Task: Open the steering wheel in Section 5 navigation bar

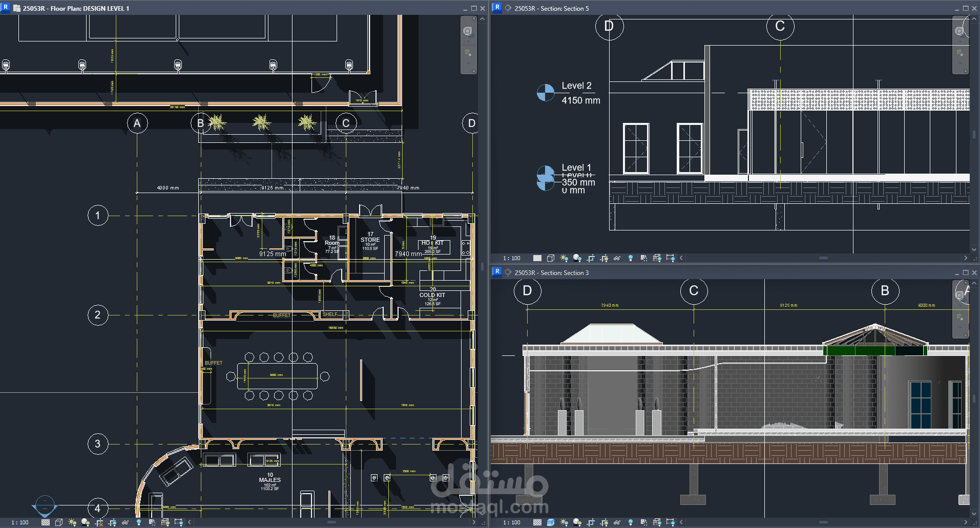Action: pos(960,31)
